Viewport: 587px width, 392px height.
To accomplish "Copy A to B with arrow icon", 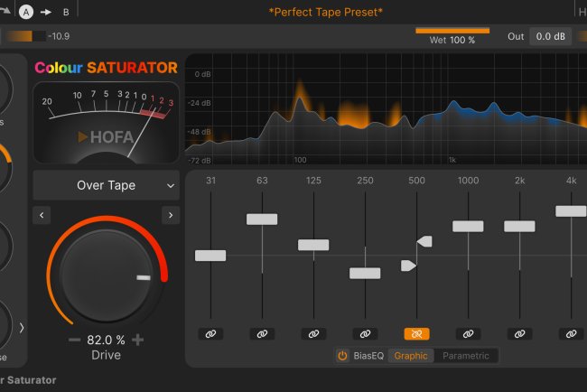I will click(x=46, y=13).
